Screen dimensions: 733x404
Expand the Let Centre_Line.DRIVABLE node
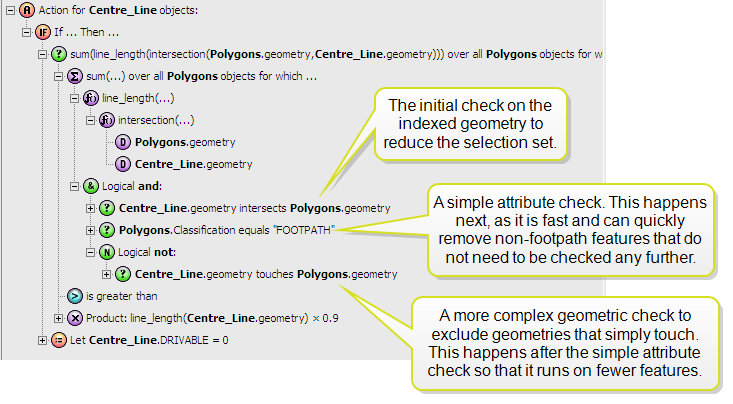[x=42, y=340]
